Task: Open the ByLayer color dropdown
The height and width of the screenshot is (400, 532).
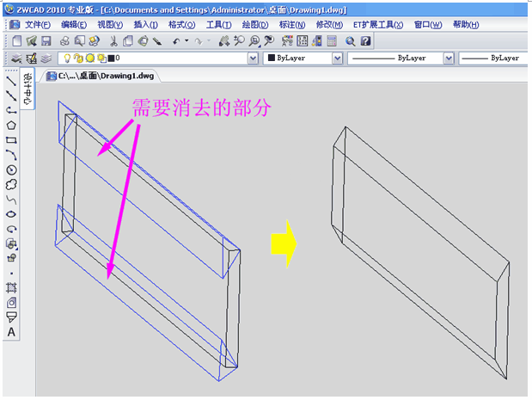Action: click(336, 58)
